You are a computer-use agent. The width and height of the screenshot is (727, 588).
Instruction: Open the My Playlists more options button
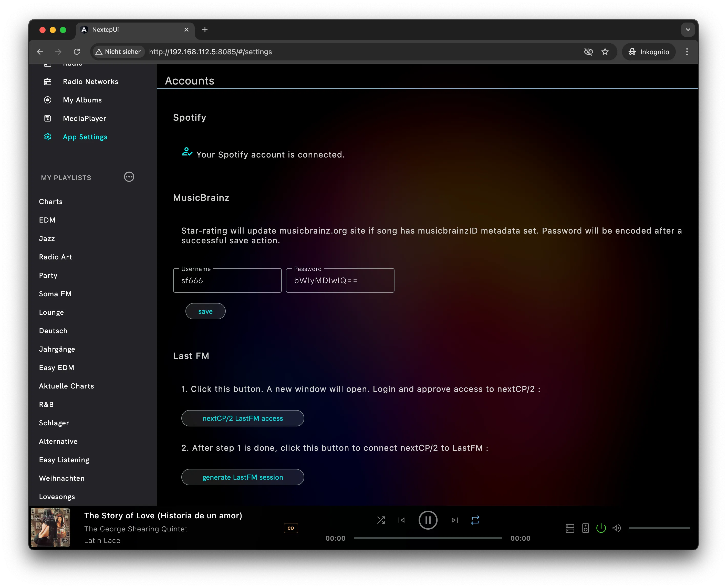click(x=129, y=177)
